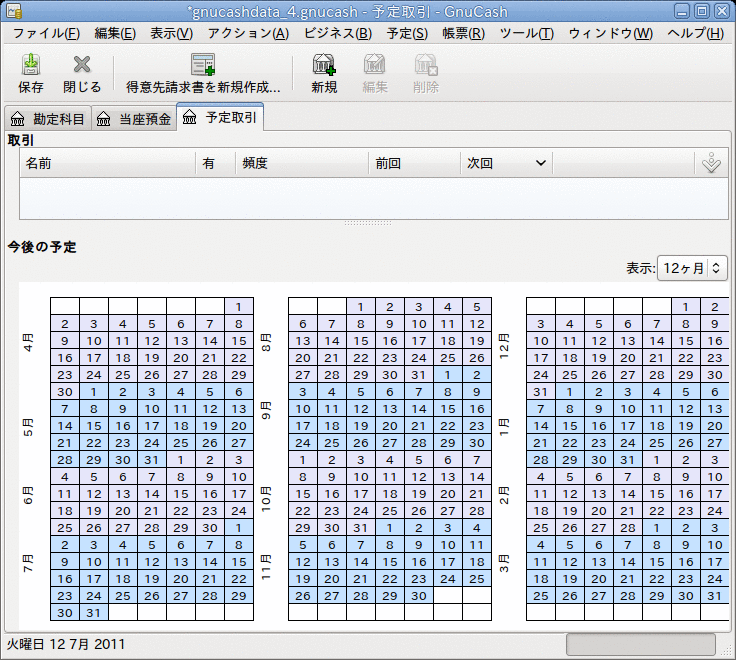This screenshot has height=660, width=736.
Task: Sort by 次回 column header arrow
Action: [x=541, y=163]
